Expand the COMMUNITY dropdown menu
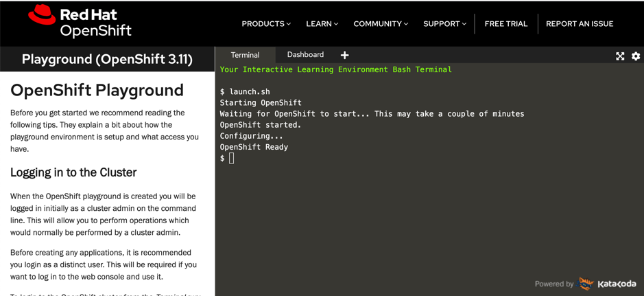Viewport: 644px width, 296px height. (381, 24)
